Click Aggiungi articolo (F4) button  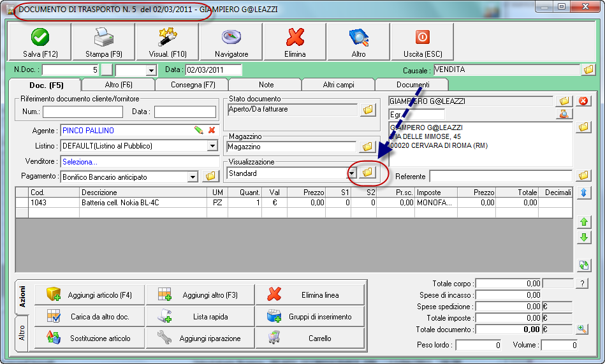click(89, 295)
